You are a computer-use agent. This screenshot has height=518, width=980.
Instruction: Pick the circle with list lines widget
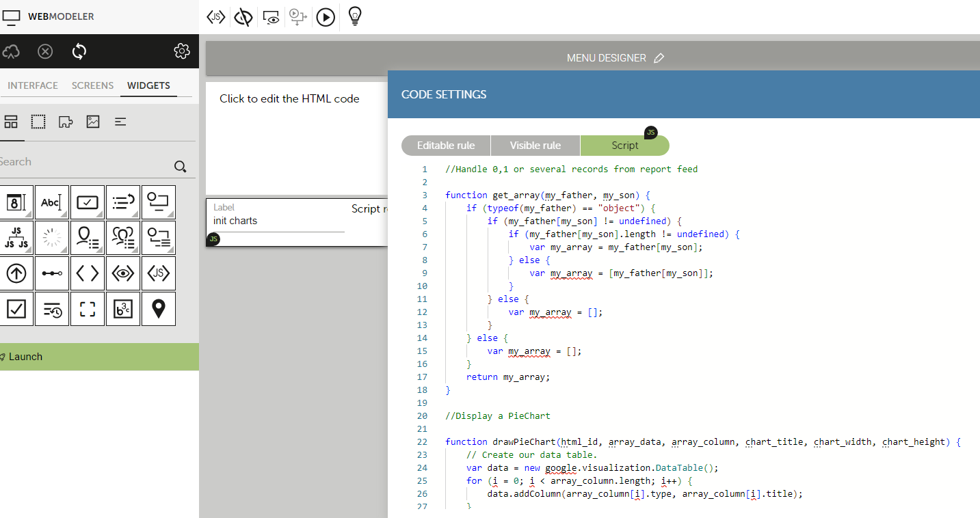coord(159,238)
